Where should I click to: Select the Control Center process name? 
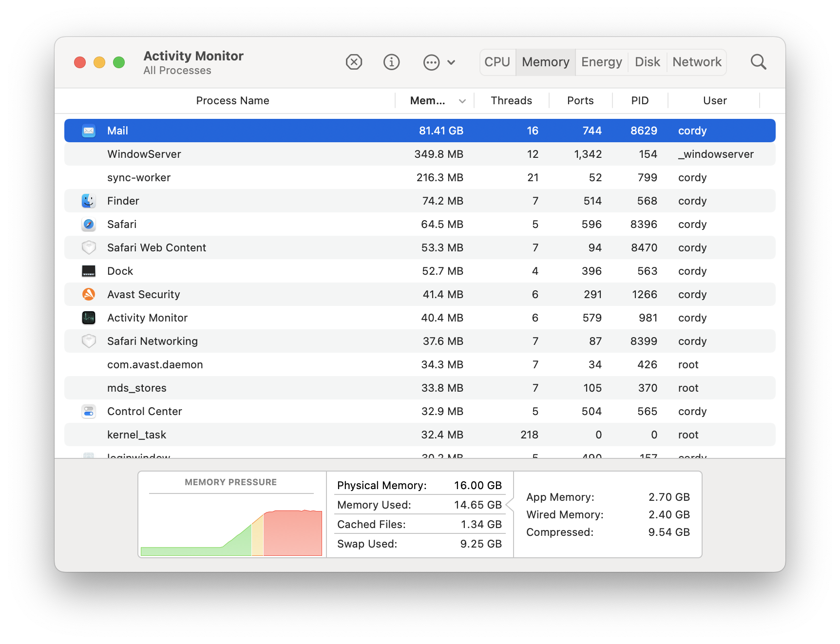[x=145, y=411]
